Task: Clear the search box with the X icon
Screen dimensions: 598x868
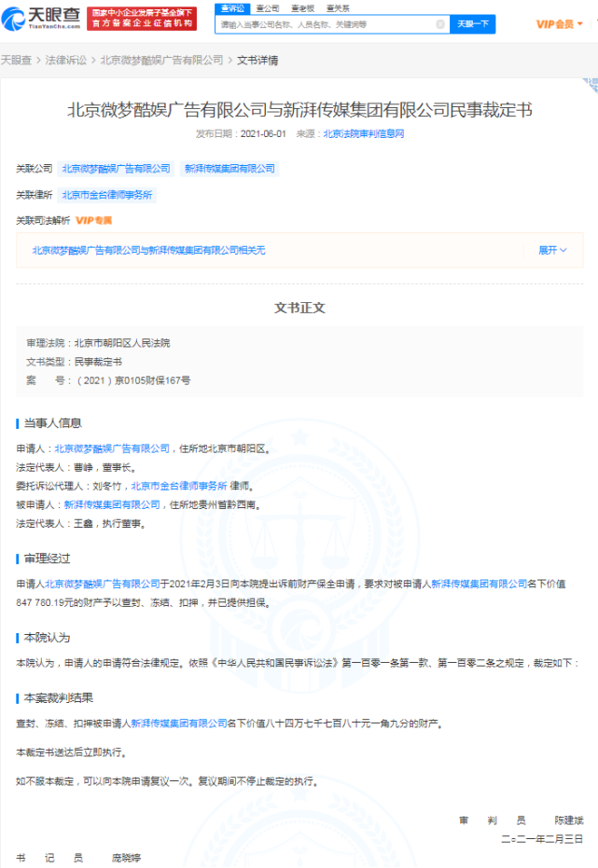Action: point(440,24)
